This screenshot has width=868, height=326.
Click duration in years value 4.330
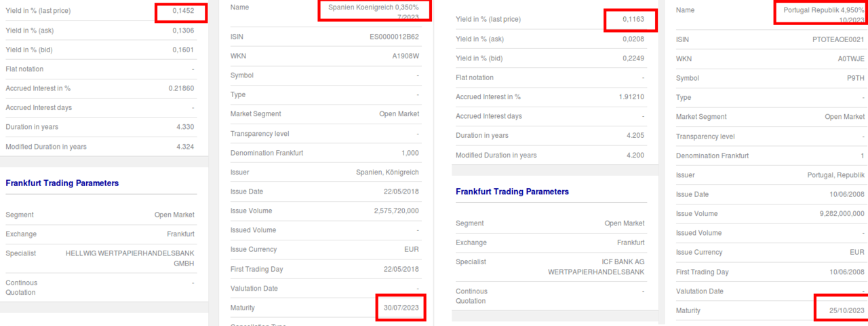[185, 127]
